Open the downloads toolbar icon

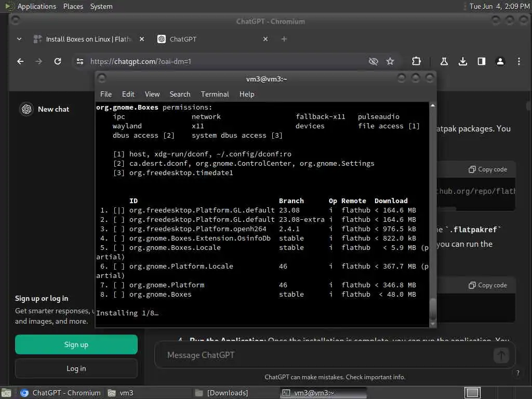pos(463,61)
